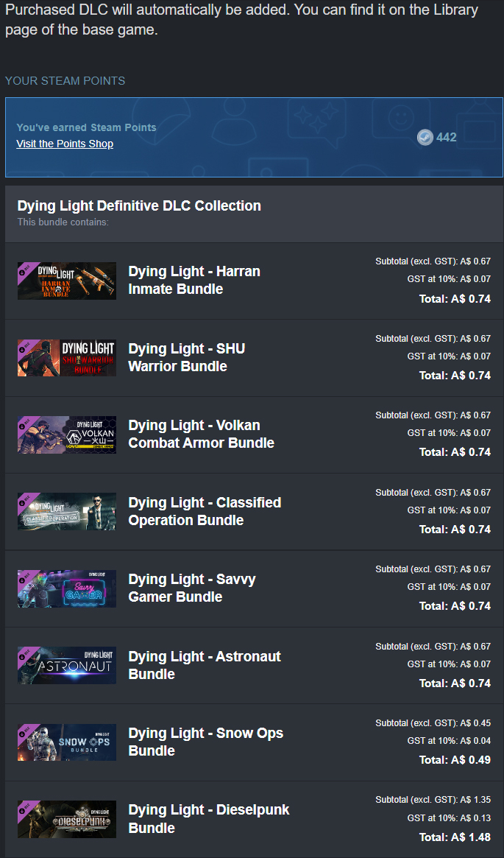Click the Astronaut Bundle thumbnail image
The height and width of the screenshot is (858, 504).
tap(67, 665)
